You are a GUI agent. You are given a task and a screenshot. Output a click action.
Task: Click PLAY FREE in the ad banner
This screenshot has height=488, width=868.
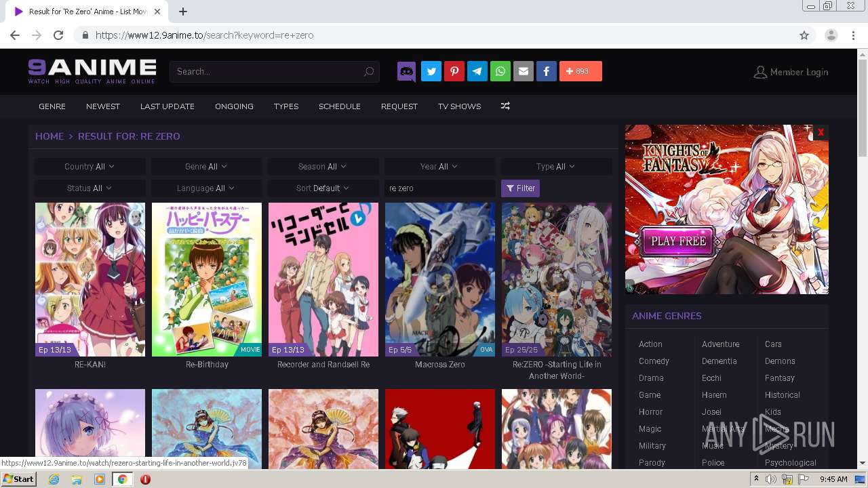[x=678, y=241]
